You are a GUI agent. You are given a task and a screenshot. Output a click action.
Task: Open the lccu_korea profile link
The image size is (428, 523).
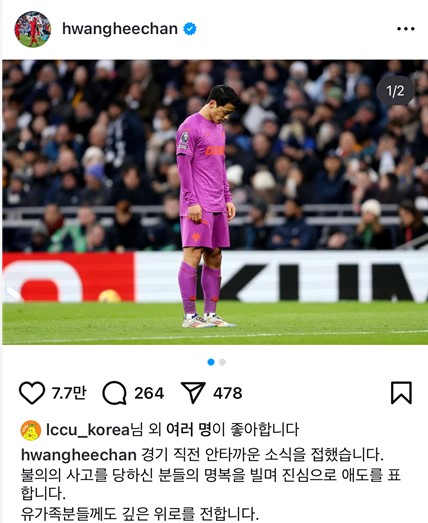pyautogui.click(x=88, y=430)
